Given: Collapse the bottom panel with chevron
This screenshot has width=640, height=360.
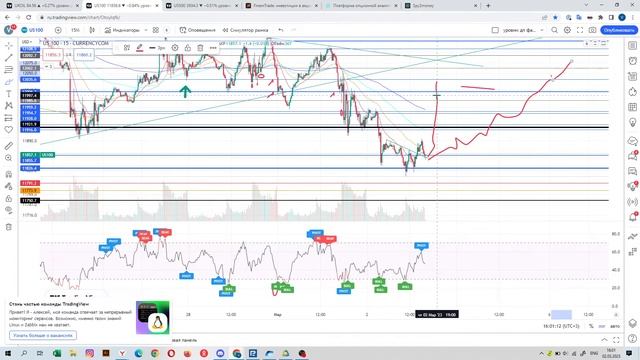Looking at the screenshot, I should [x=604, y=340].
